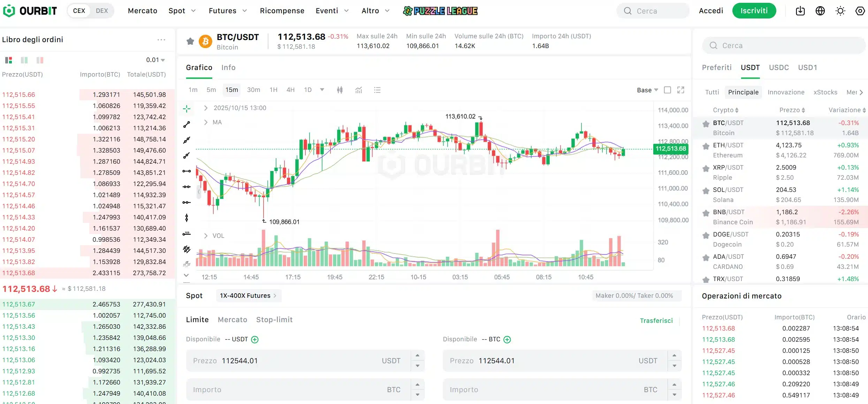Select the candlestick style icon above the chart
868x404 pixels.
coord(340,90)
